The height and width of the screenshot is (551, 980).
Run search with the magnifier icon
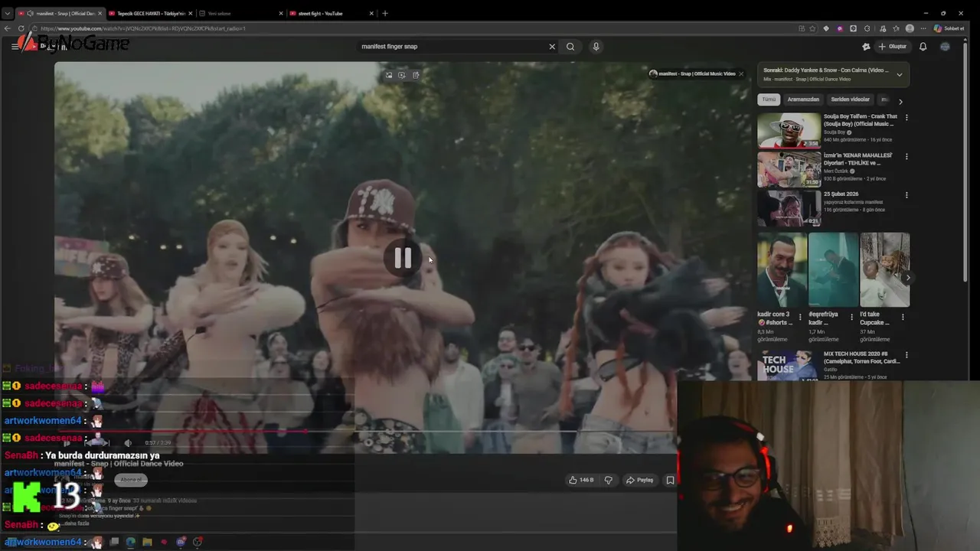click(570, 47)
